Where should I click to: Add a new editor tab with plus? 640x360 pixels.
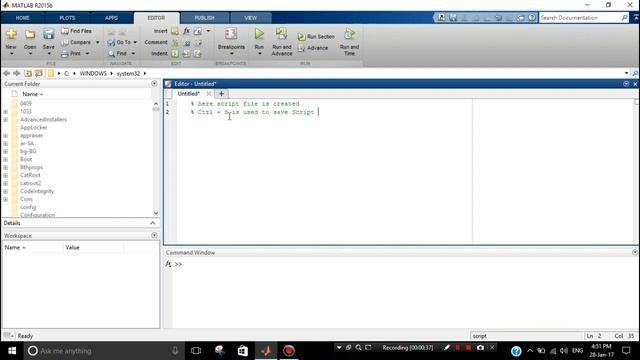pos(221,94)
